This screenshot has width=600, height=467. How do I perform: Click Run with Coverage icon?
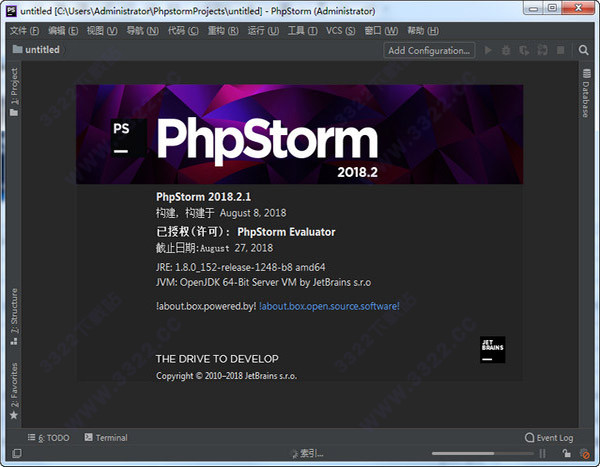[524, 50]
